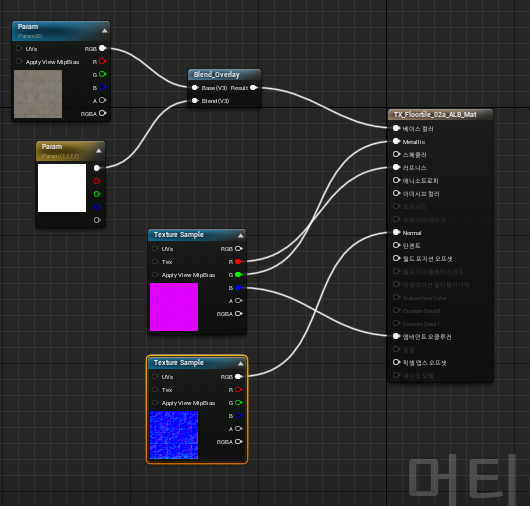The height and width of the screenshot is (506, 530).
Task: Click the 러프니스 input pin on material node
Action: 396,167
